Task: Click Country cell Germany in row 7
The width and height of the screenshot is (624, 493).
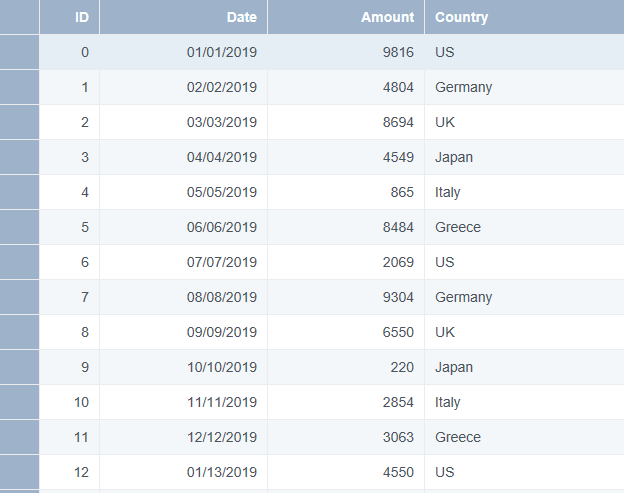Action: (x=524, y=297)
